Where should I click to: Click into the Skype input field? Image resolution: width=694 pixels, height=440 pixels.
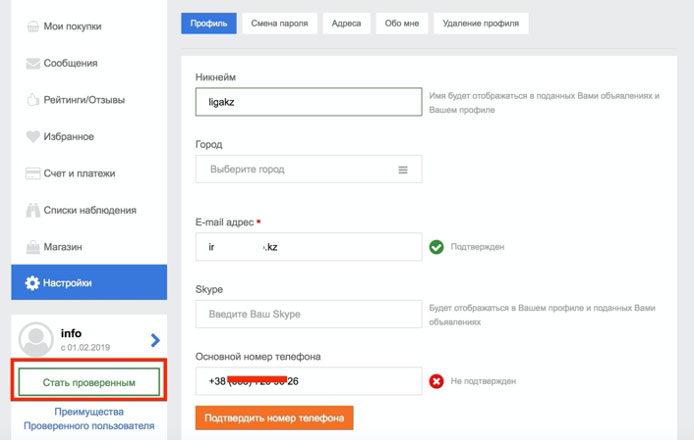point(308,314)
